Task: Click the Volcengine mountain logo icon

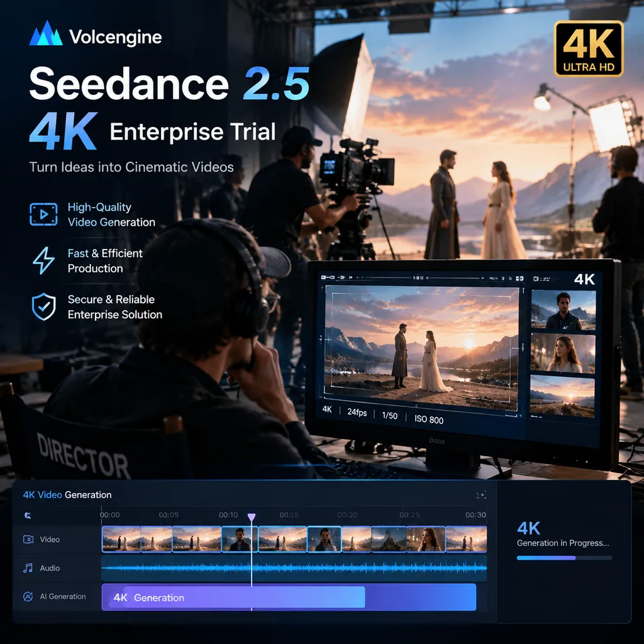Action: [x=46, y=33]
